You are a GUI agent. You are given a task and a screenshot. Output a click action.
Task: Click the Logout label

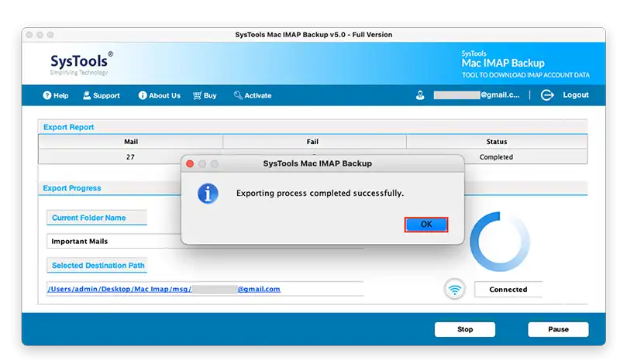576,94
